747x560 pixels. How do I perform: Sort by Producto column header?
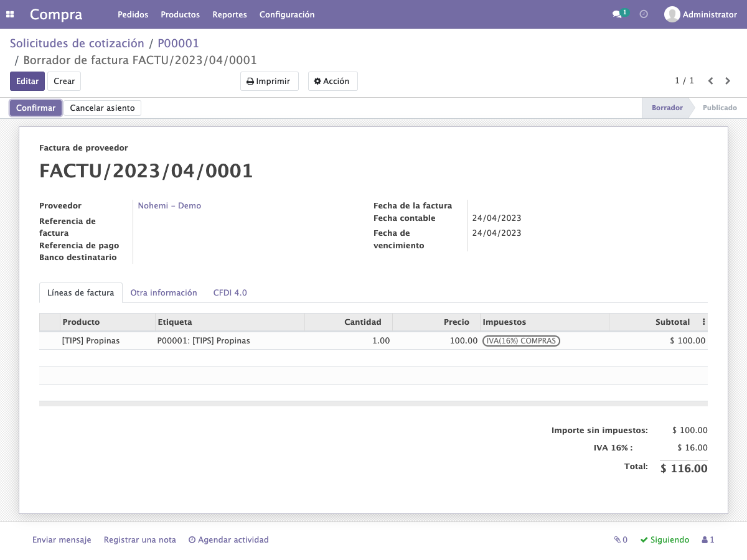(108, 322)
